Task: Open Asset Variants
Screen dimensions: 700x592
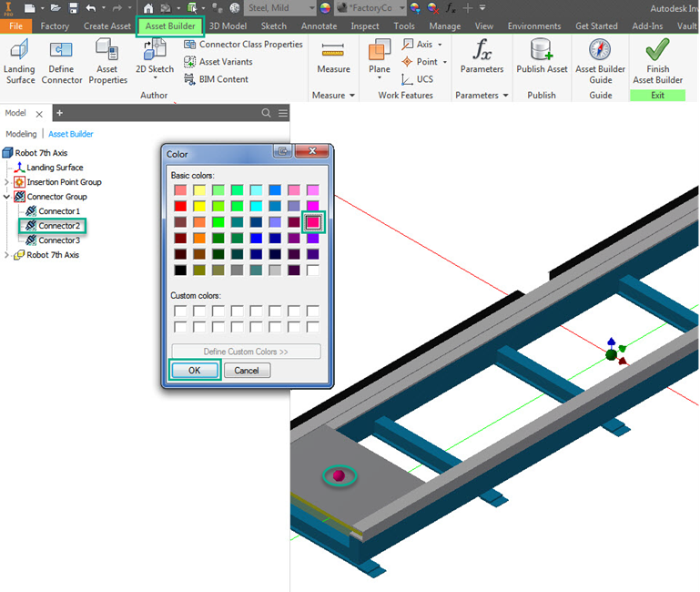Action: pyautogui.click(x=218, y=62)
